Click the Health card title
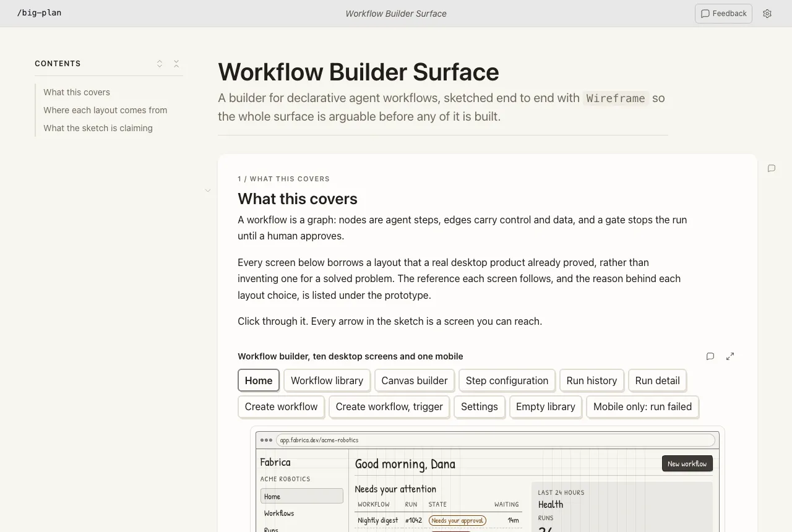 point(551,504)
